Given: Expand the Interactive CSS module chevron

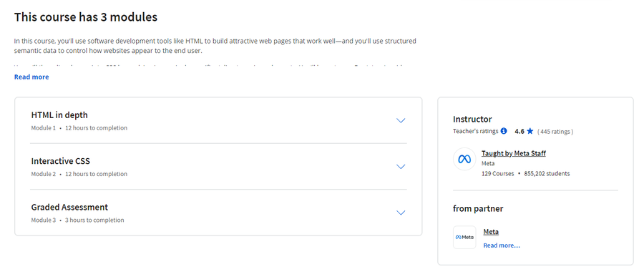Looking at the screenshot, I should pyautogui.click(x=401, y=167).
